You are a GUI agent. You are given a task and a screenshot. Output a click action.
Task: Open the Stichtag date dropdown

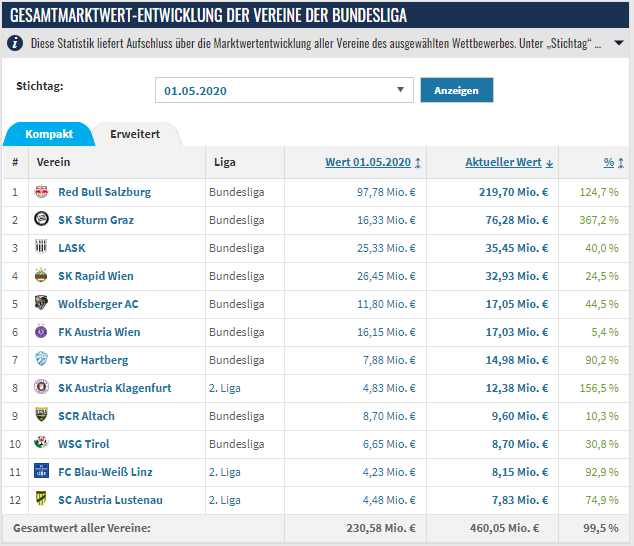(284, 90)
